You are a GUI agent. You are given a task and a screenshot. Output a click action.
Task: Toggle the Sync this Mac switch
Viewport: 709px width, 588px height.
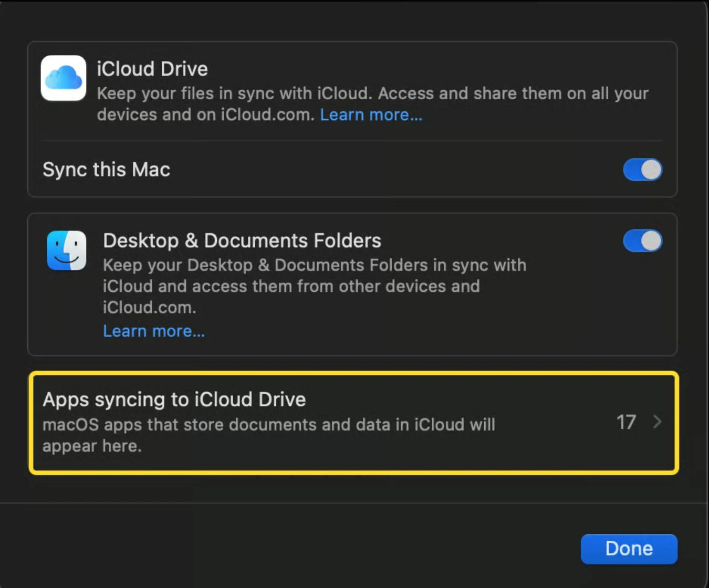click(642, 170)
